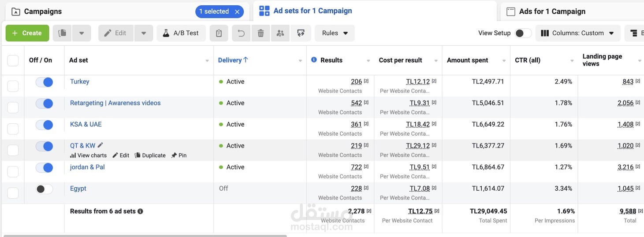Click Duplicate under QT & KW
Viewport: 644px width, 237px height.
(x=150, y=156)
